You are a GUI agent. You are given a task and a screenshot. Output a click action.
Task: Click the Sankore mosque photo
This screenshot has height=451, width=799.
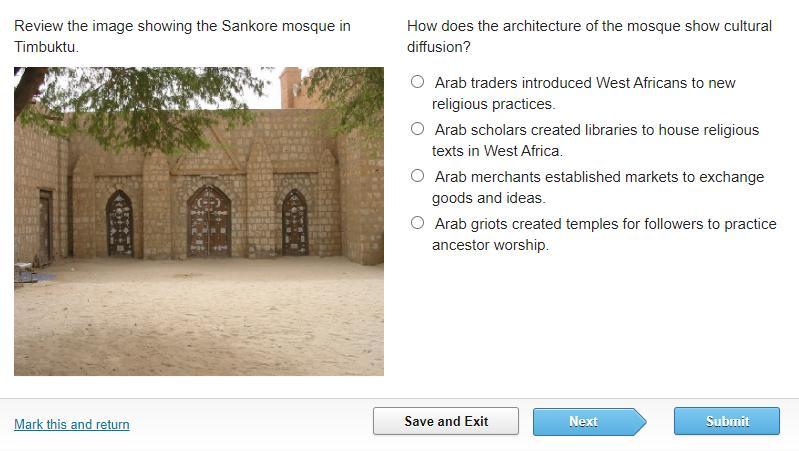(x=199, y=221)
